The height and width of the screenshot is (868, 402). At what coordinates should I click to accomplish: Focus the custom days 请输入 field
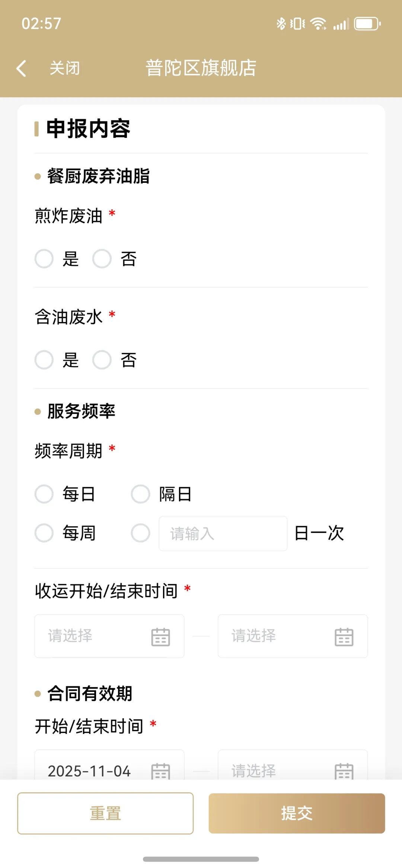(x=223, y=534)
